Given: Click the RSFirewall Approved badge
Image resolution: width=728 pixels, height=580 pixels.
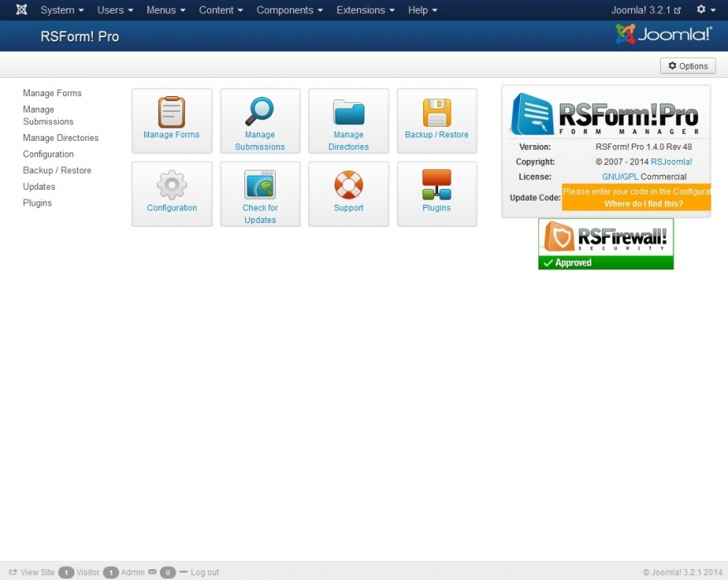Looking at the screenshot, I should [x=606, y=244].
